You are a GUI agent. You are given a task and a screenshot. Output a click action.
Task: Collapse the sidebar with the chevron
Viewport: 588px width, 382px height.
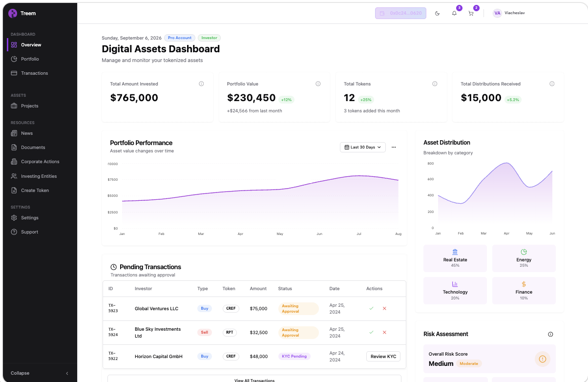67,373
